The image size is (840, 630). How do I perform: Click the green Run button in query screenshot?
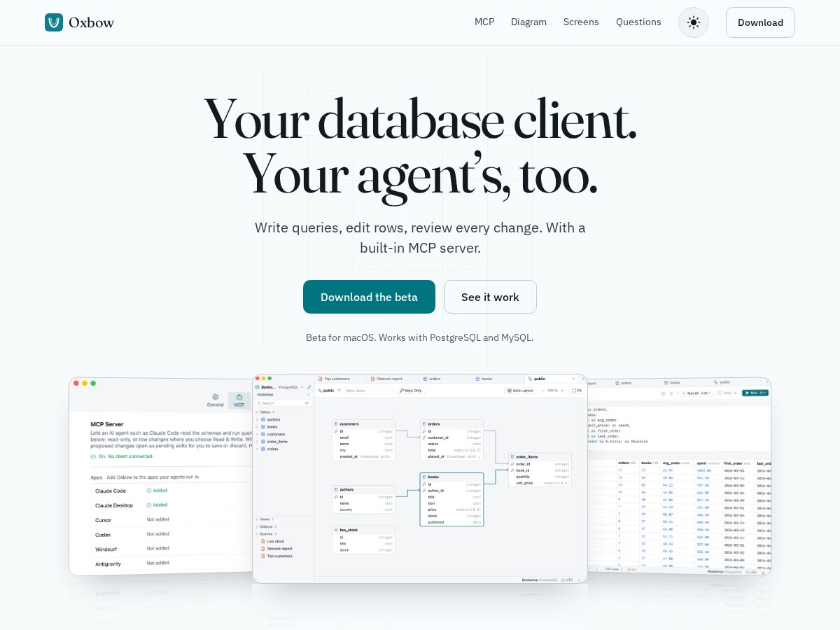click(755, 393)
